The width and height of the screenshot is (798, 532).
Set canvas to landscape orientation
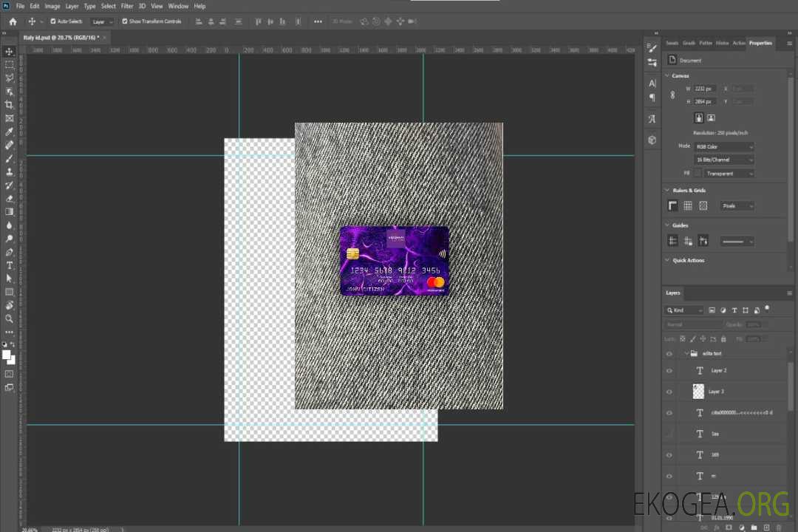tap(711, 117)
